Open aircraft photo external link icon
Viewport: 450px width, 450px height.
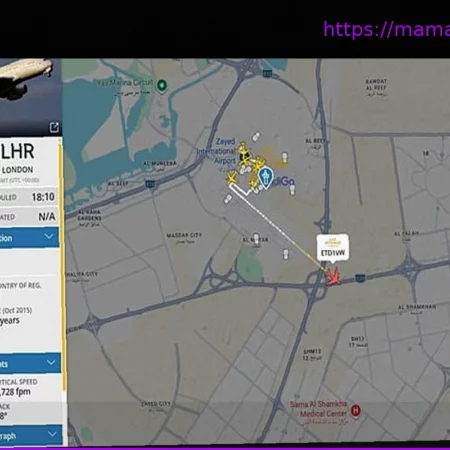point(54,127)
